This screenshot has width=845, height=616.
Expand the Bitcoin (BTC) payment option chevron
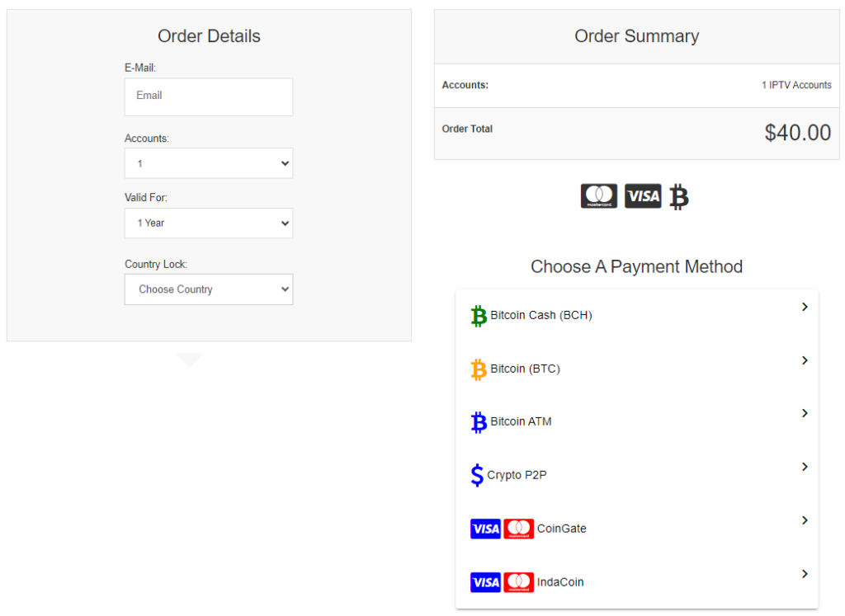805,360
